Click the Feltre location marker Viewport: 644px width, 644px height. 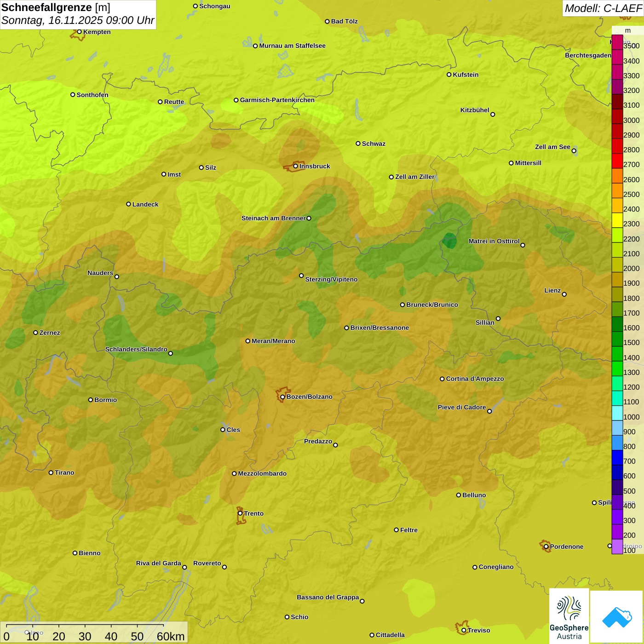click(x=396, y=530)
